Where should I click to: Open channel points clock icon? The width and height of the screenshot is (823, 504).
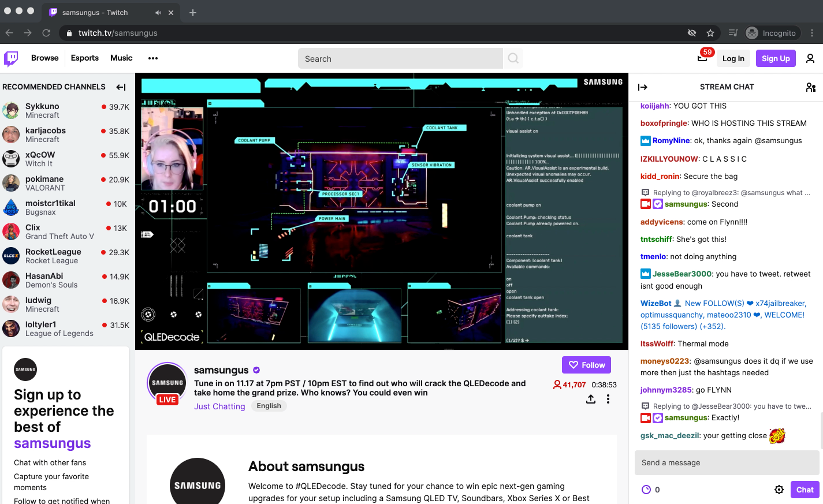(646, 490)
